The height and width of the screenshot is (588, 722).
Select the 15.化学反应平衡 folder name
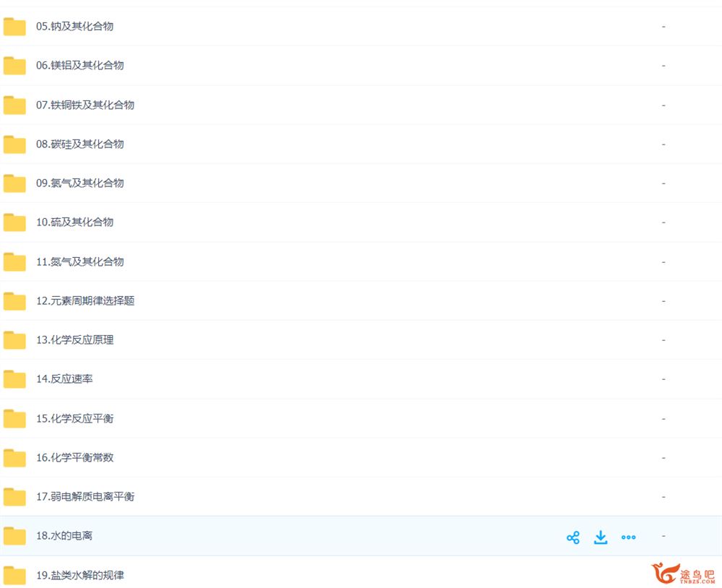(x=74, y=418)
